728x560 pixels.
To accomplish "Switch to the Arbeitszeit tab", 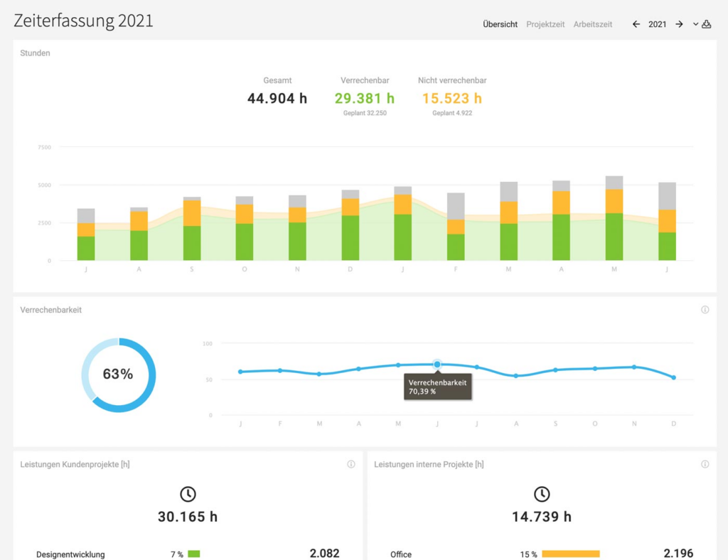I will click(592, 24).
